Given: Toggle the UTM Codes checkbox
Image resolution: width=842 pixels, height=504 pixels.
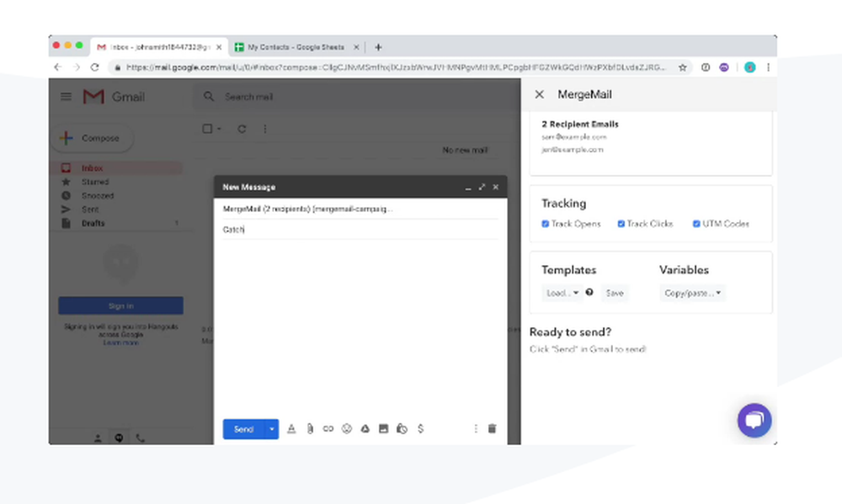Looking at the screenshot, I should (x=696, y=224).
